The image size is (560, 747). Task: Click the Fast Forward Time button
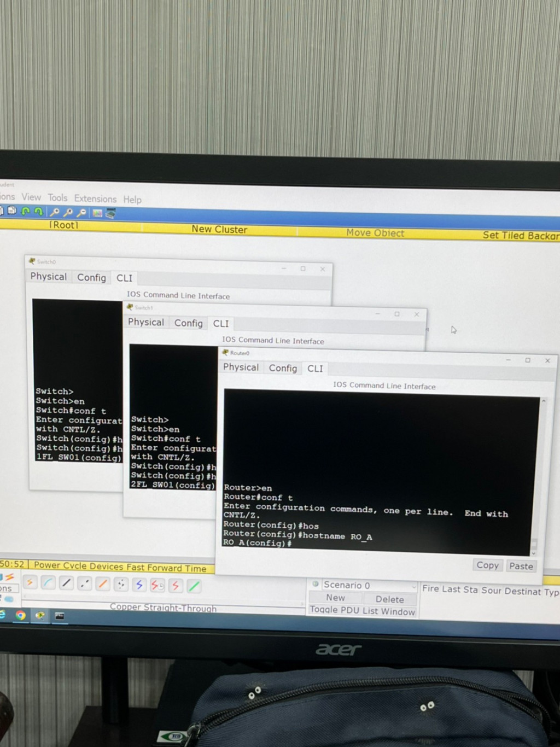click(x=167, y=568)
